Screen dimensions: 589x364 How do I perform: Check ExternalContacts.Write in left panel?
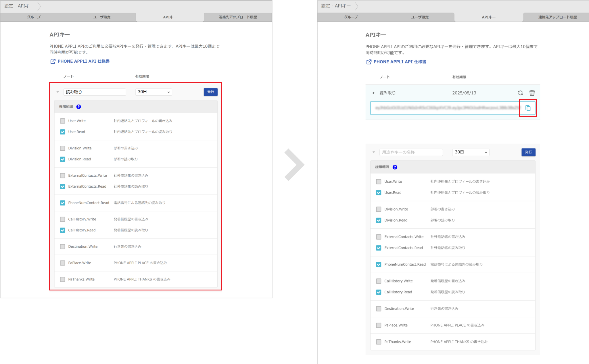pyautogui.click(x=62, y=176)
